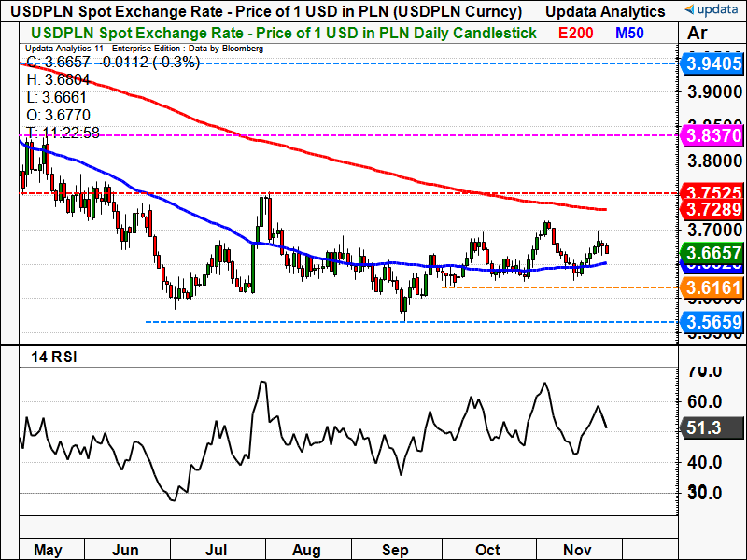747x560 pixels.
Task: Click the green Daily Candlestick chart title
Action: coord(280,33)
